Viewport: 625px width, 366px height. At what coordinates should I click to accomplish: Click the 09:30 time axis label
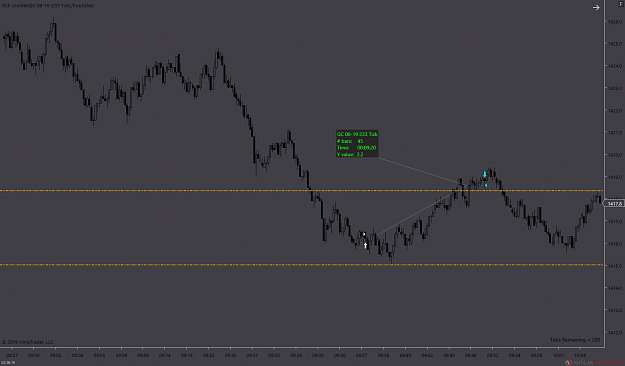click(x=230, y=355)
